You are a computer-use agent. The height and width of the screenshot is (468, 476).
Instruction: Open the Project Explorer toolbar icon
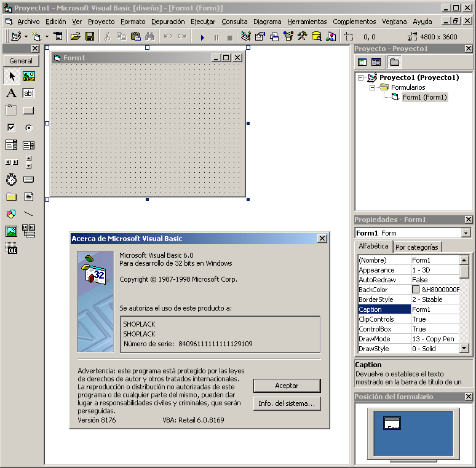point(246,37)
